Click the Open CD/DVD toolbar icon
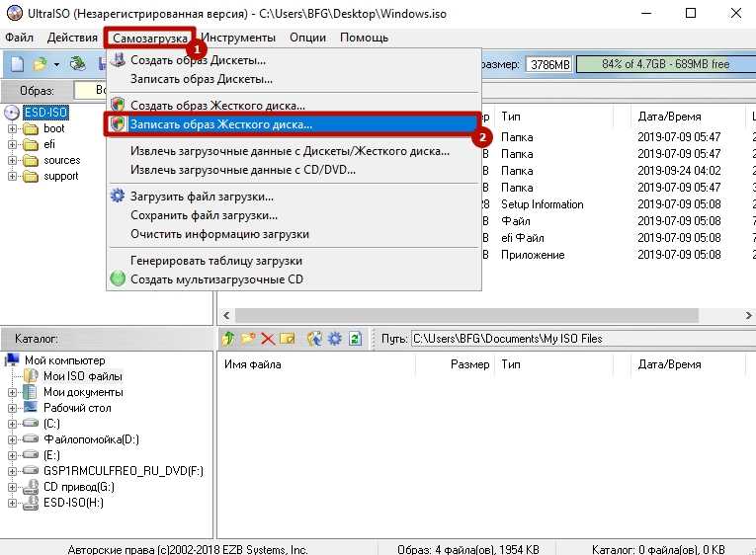The height and width of the screenshot is (555, 756). (x=77, y=64)
